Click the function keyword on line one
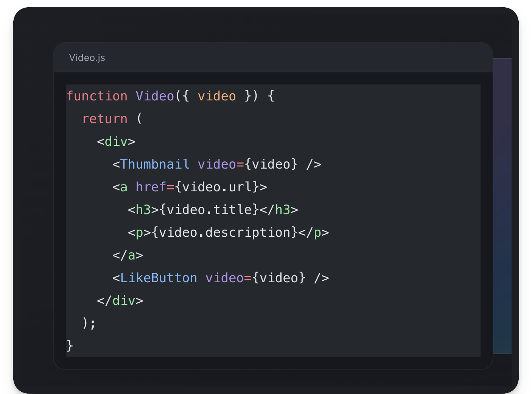 (97, 96)
